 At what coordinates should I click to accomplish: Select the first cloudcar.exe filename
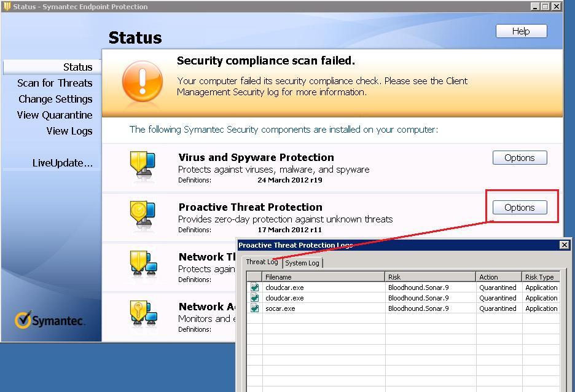pyautogui.click(x=284, y=288)
